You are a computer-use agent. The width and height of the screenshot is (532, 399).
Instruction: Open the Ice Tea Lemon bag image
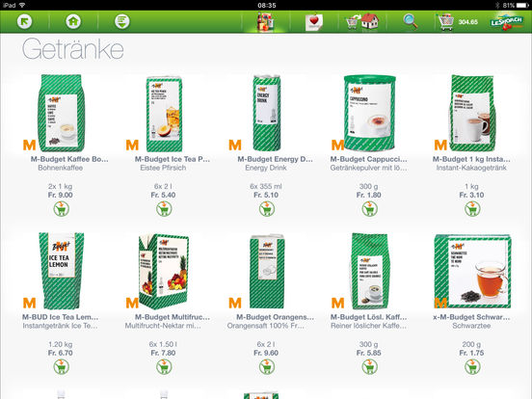pos(62,271)
